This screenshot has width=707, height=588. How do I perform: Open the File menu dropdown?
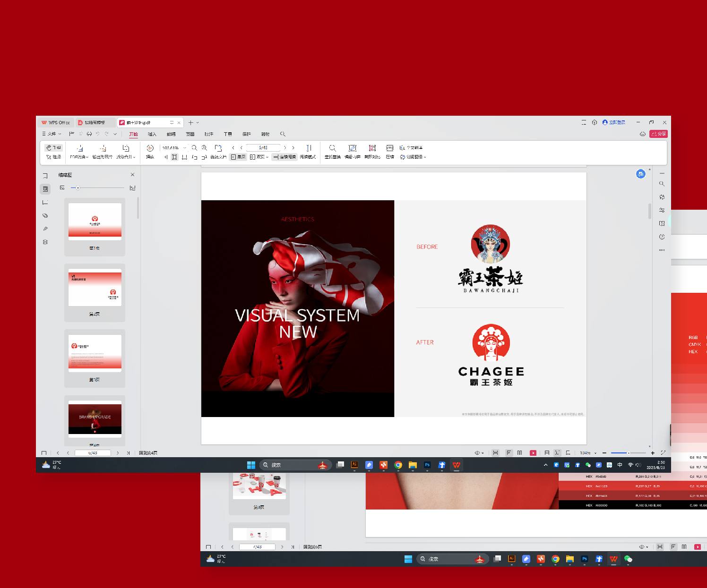coord(52,134)
